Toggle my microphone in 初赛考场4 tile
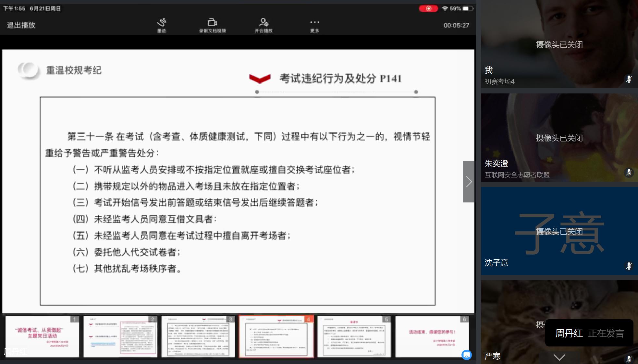Image resolution: width=638 pixels, height=364 pixels. click(629, 79)
